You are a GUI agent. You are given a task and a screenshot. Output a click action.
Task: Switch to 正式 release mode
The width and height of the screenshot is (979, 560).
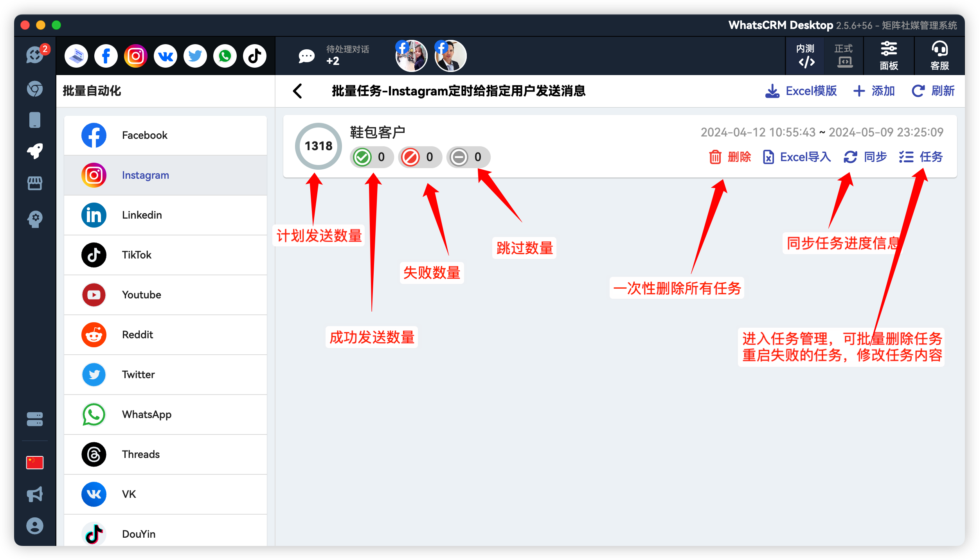pos(844,56)
